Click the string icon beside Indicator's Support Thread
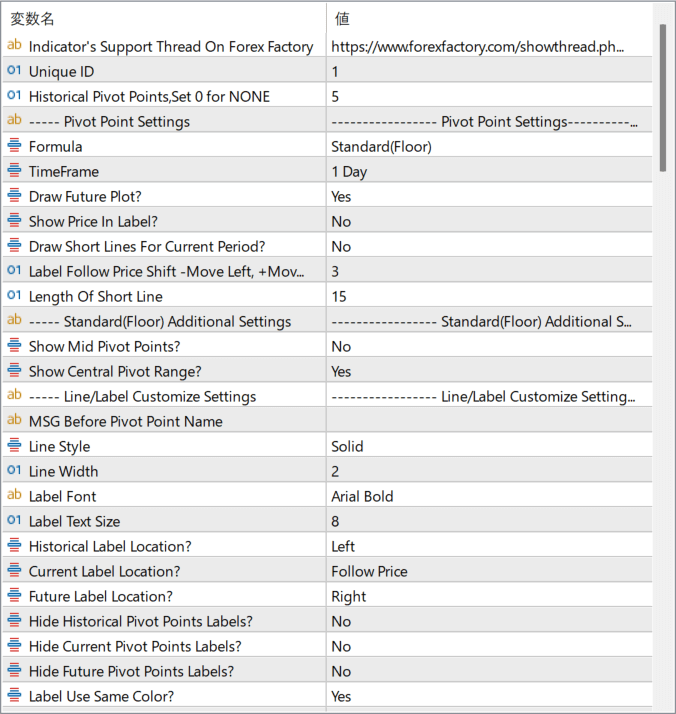676x714 pixels. [14, 46]
